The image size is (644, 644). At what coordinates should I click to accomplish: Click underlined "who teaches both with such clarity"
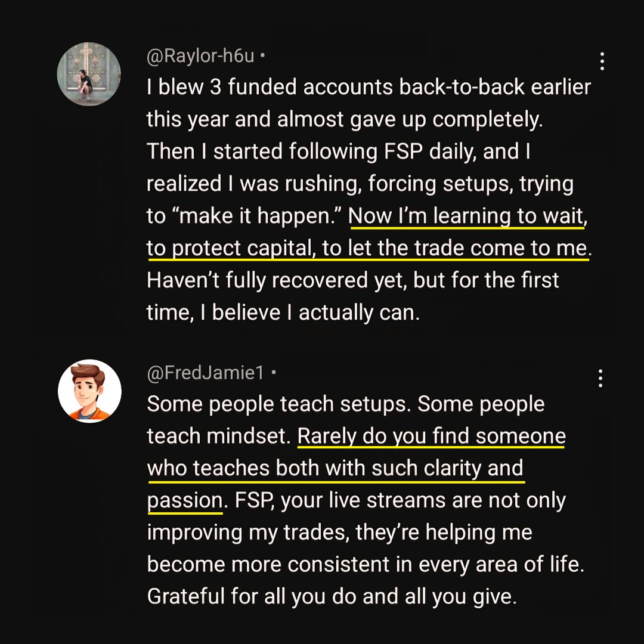coord(311,468)
